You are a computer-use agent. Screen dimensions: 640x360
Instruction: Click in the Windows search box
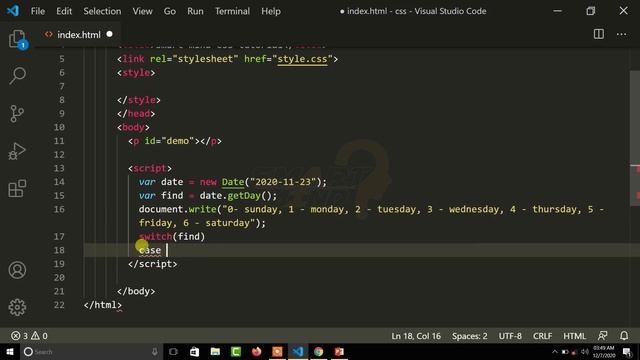pos(90,351)
